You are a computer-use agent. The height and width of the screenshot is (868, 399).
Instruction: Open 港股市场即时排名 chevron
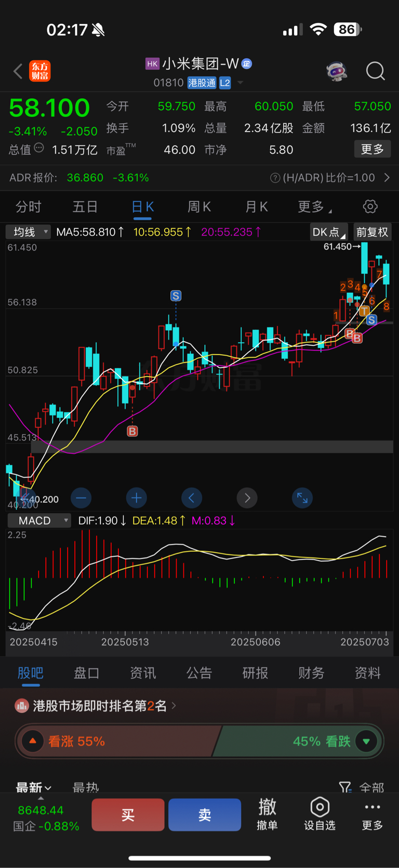pos(174,706)
